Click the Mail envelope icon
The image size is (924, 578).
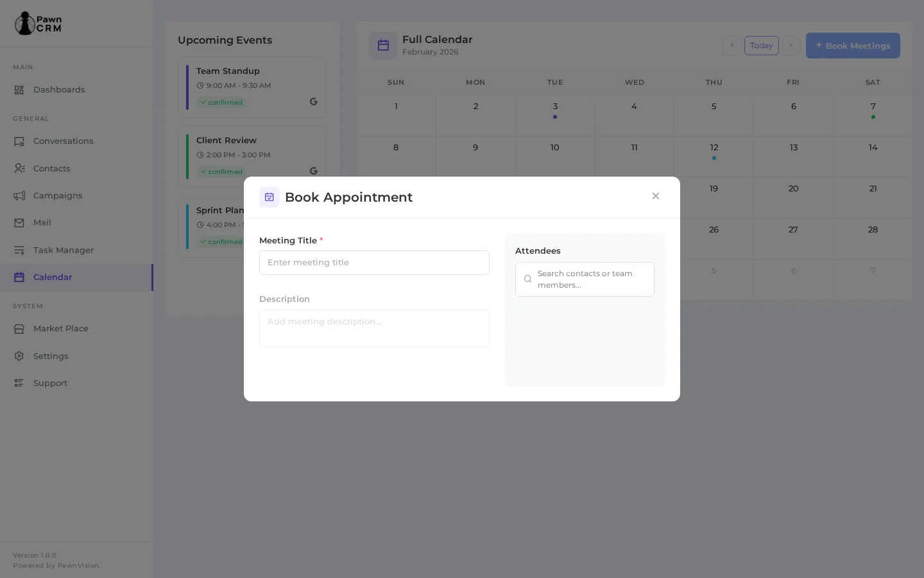(x=20, y=223)
